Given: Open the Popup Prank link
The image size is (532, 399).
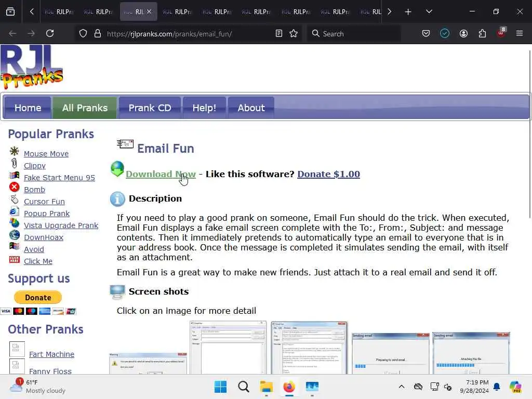Looking at the screenshot, I should pos(46,214).
